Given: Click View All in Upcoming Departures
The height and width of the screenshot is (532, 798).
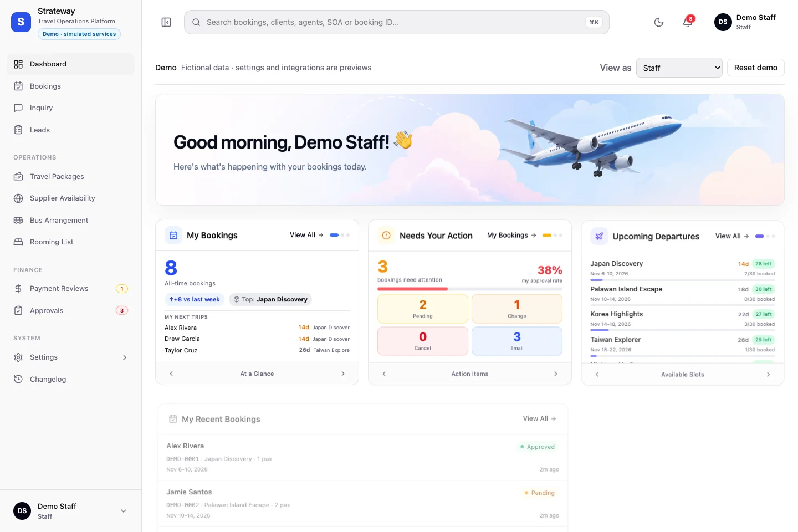Looking at the screenshot, I should tap(732, 236).
